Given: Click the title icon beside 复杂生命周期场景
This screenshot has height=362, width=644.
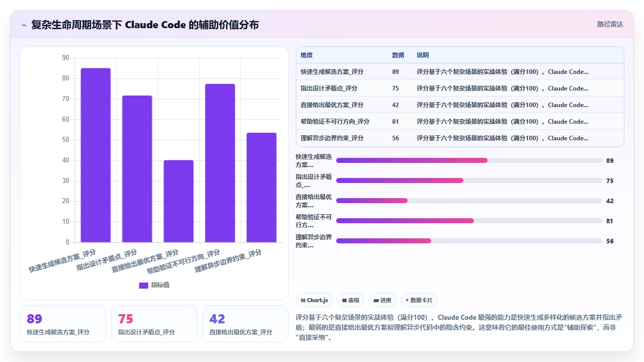Looking at the screenshot, I should tap(24, 25).
